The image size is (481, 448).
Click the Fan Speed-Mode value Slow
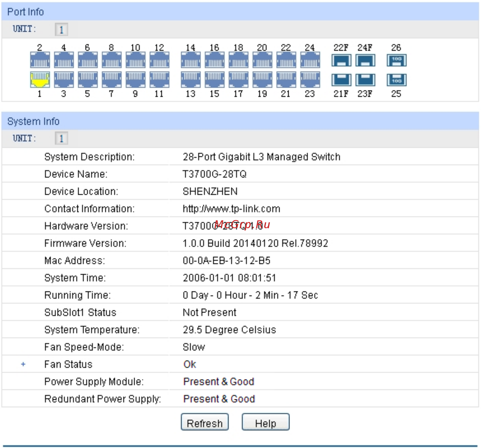tap(194, 347)
